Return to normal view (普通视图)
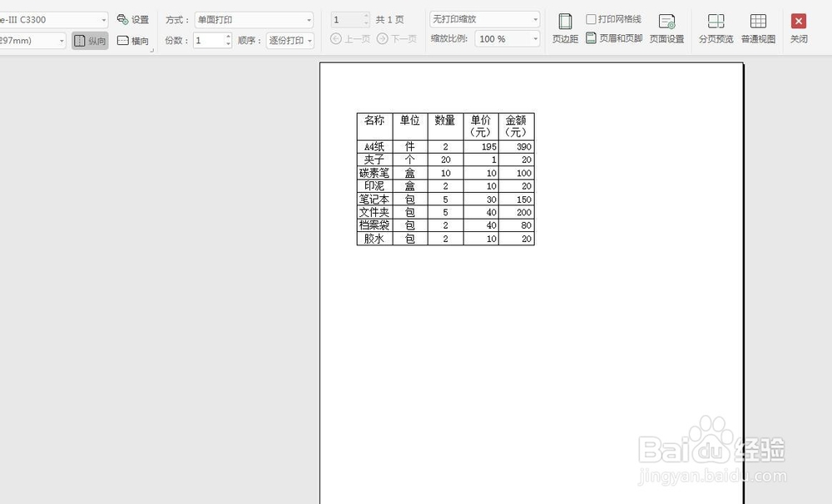This screenshot has height=504, width=832. click(x=758, y=28)
